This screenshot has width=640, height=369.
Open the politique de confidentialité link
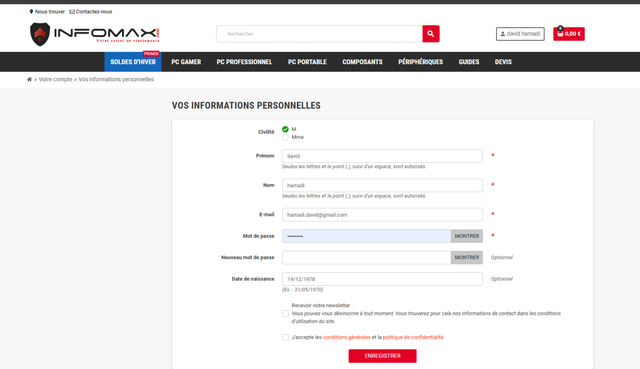click(x=413, y=338)
